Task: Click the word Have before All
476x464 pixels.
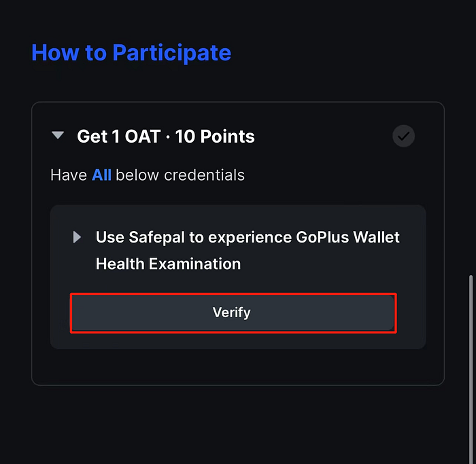Action: [69, 175]
